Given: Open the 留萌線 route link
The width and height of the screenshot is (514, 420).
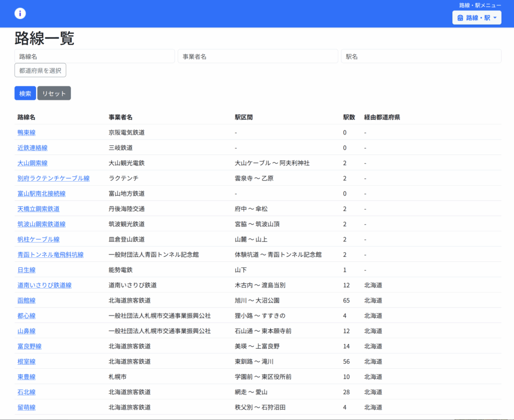Looking at the screenshot, I should 27,407.
